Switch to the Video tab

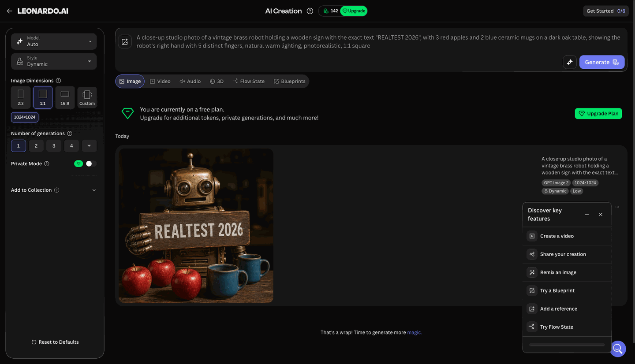click(x=160, y=82)
